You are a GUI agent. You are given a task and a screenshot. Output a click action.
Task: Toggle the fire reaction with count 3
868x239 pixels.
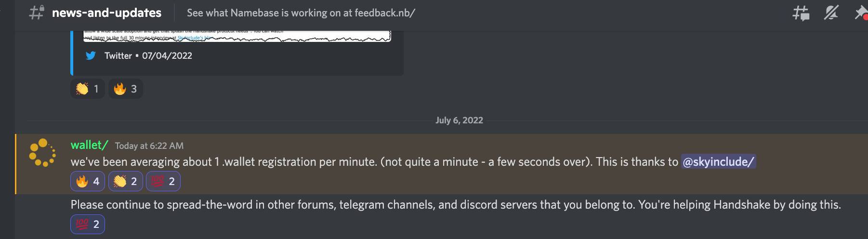click(x=126, y=89)
